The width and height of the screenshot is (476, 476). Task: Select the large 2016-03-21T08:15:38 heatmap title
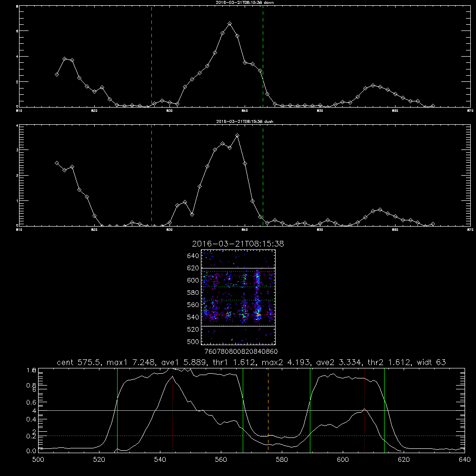(238, 244)
